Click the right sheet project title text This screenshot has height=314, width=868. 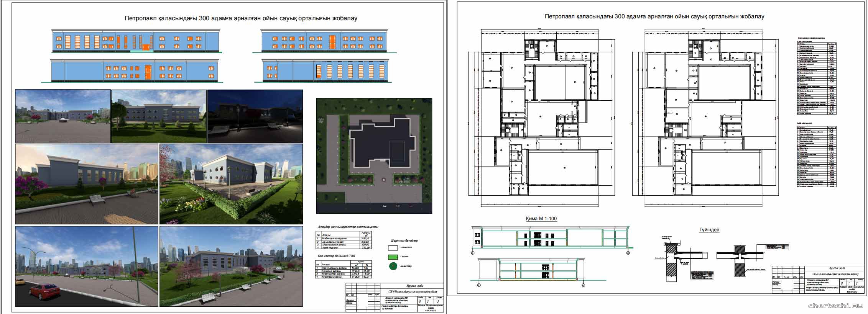click(654, 16)
